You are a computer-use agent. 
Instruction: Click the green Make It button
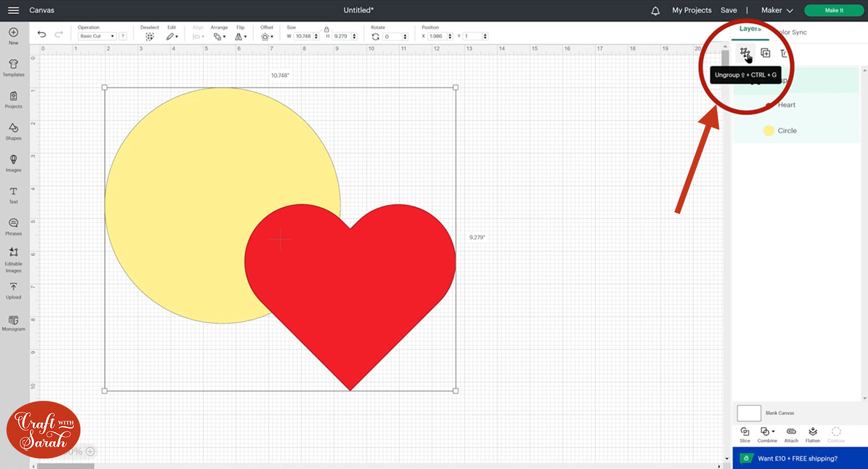(x=834, y=10)
